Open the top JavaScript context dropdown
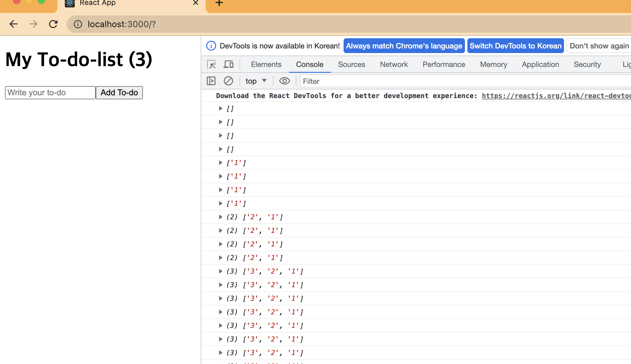Viewport: 631px width, 364px height. 256,81
